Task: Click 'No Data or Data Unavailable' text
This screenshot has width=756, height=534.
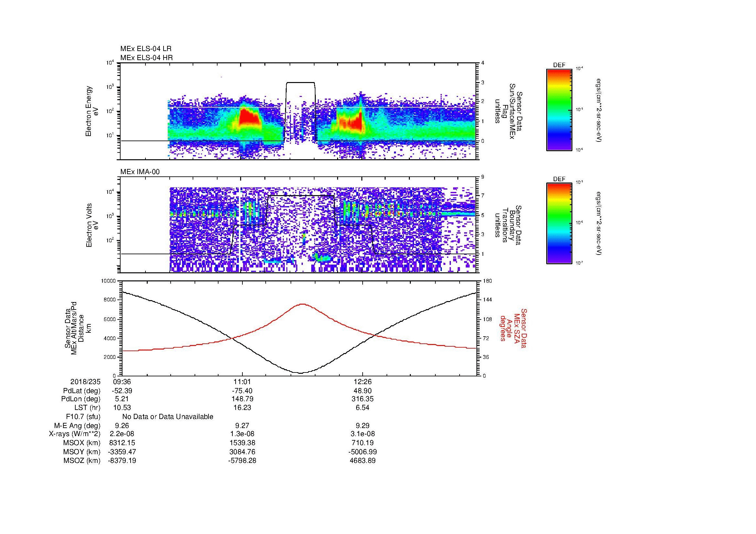Action: [x=168, y=417]
